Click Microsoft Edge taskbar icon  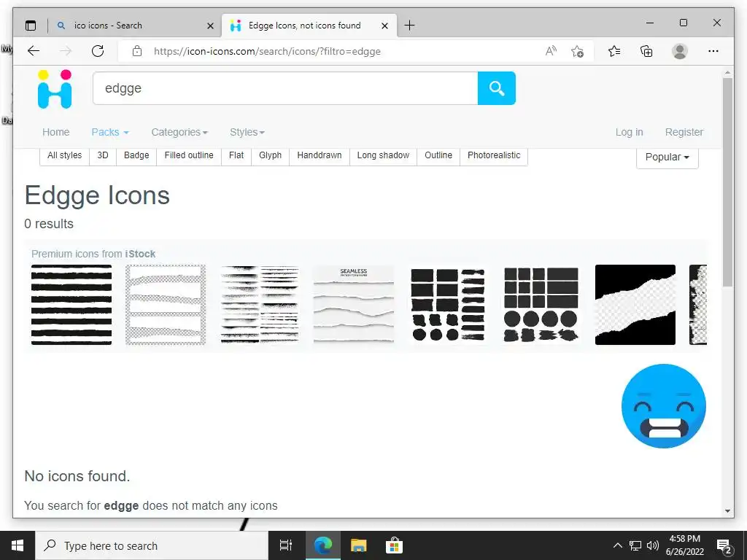pos(322,545)
